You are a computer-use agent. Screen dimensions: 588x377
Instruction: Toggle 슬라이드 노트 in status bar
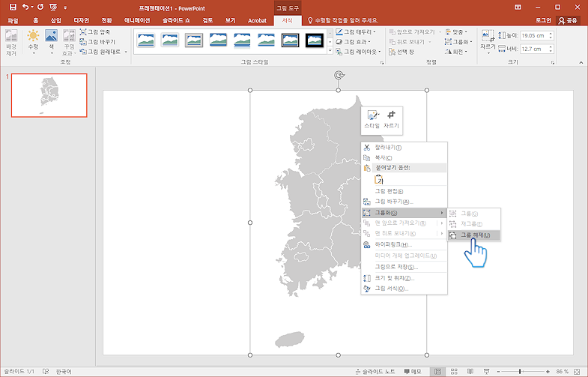click(x=375, y=371)
